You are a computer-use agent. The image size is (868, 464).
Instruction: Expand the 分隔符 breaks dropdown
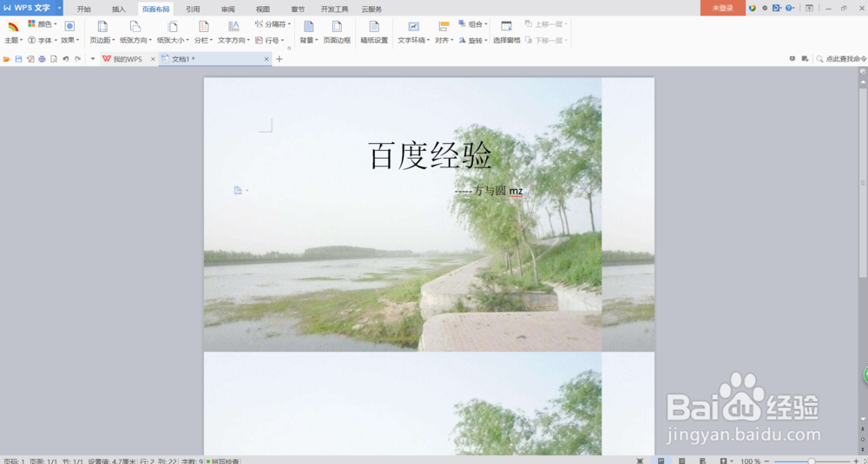tap(290, 24)
